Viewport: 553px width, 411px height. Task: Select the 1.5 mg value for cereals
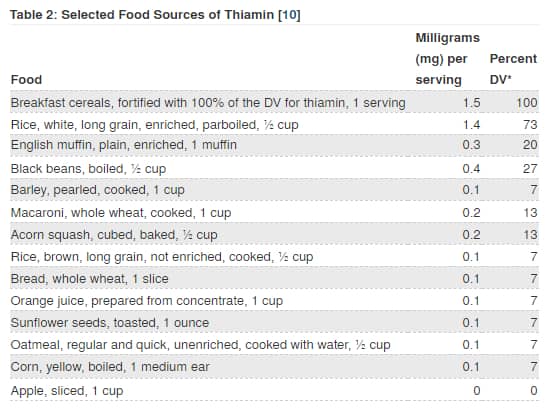472,103
